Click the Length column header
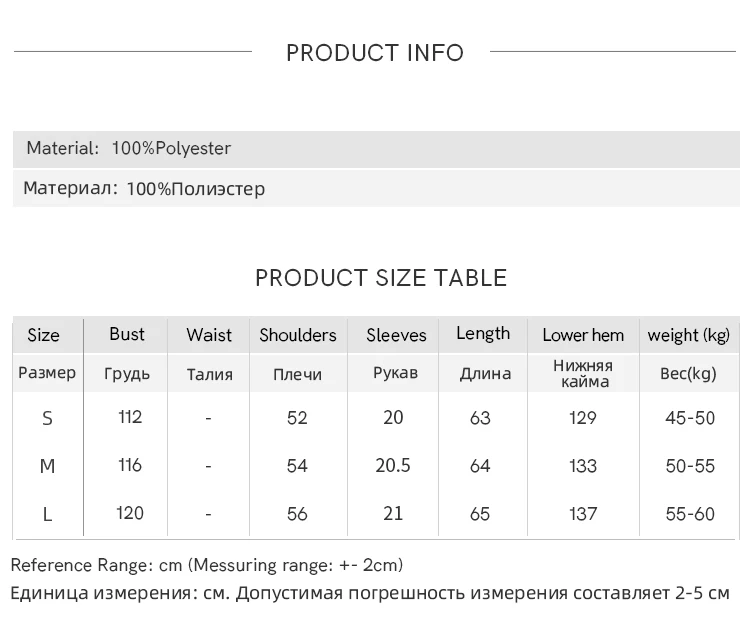Image resolution: width=750 pixels, height=630 pixels. (x=483, y=334)
